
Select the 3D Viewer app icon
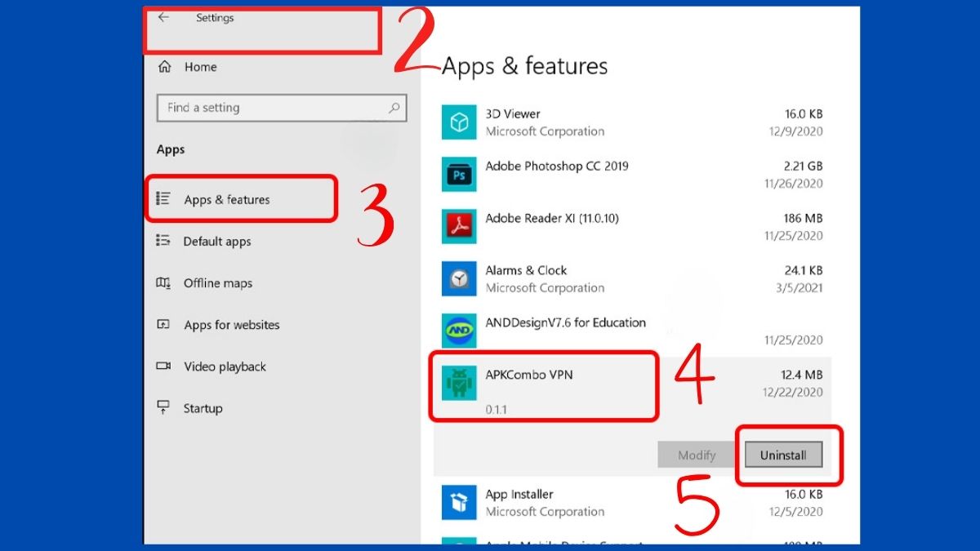tap(459, 122)
